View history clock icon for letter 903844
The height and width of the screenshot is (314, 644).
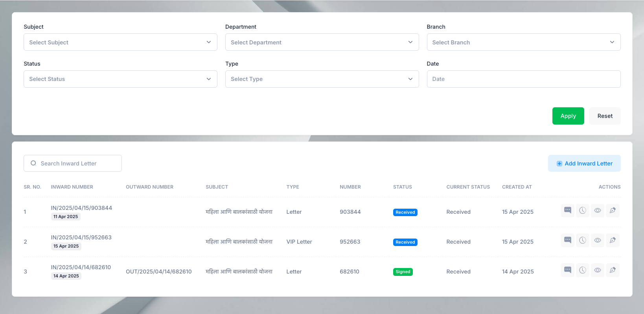[582, 210]
